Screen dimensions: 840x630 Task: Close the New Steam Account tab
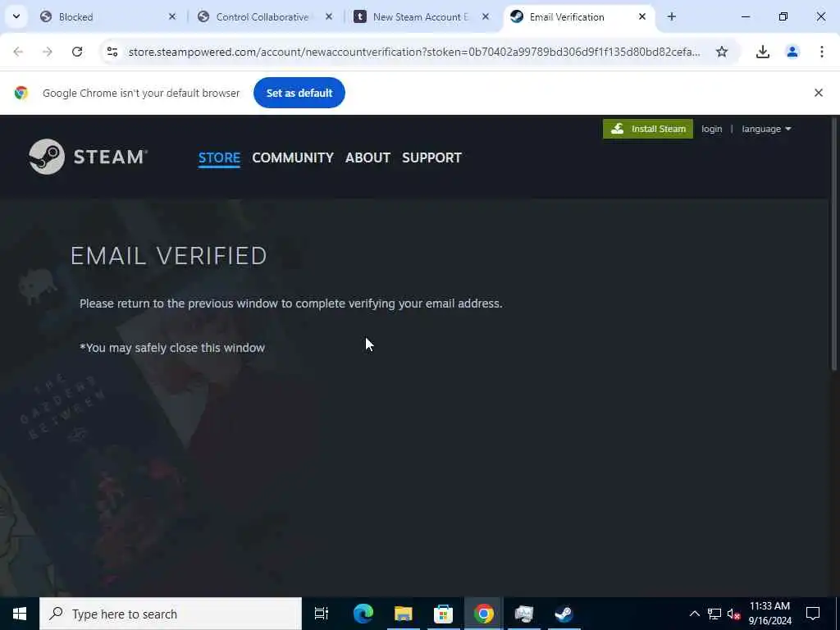[486, 16]
